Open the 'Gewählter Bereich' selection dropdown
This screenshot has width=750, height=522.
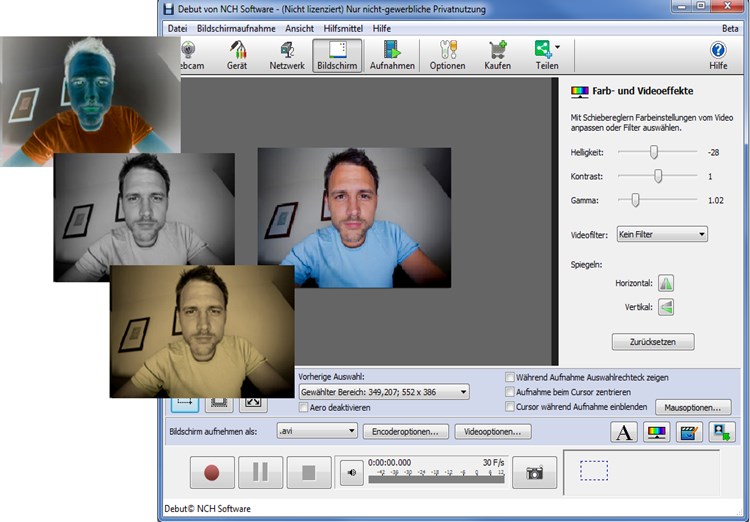(x=383, y=392)
